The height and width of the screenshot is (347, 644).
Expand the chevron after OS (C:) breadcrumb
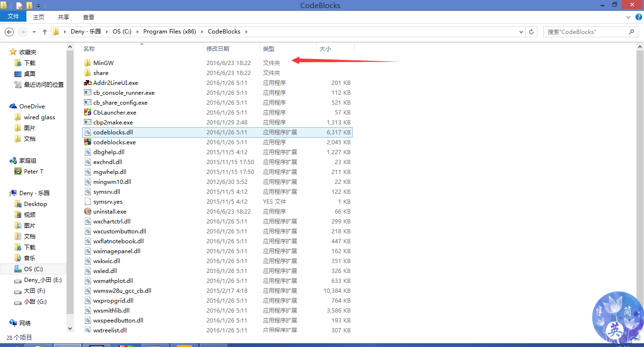pyautogui.click(x=138, y=32)
